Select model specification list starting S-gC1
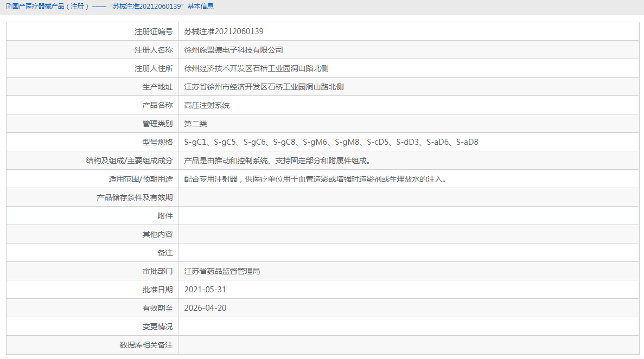 (331, 142)
